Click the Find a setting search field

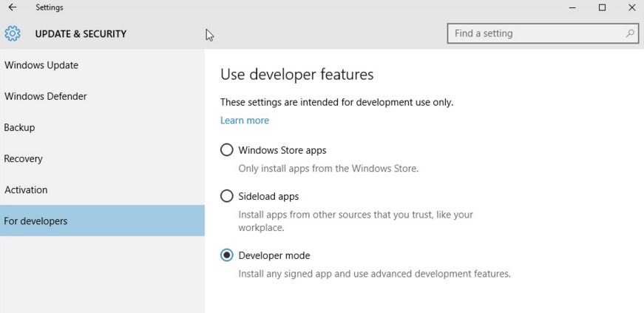(x=536, y=33)
